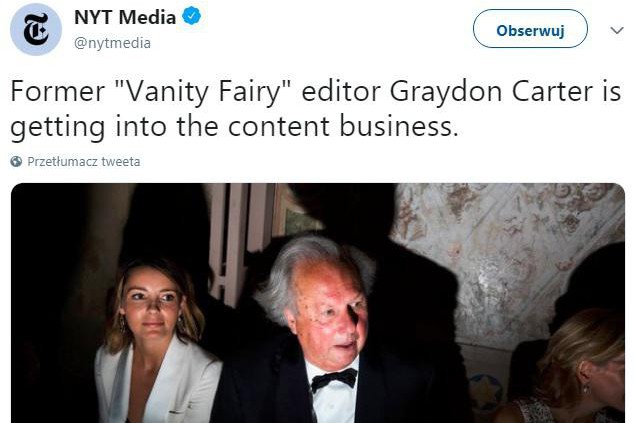Click the blue verified checkmark badge
The image size is (635, 423).
pos(192,17)
